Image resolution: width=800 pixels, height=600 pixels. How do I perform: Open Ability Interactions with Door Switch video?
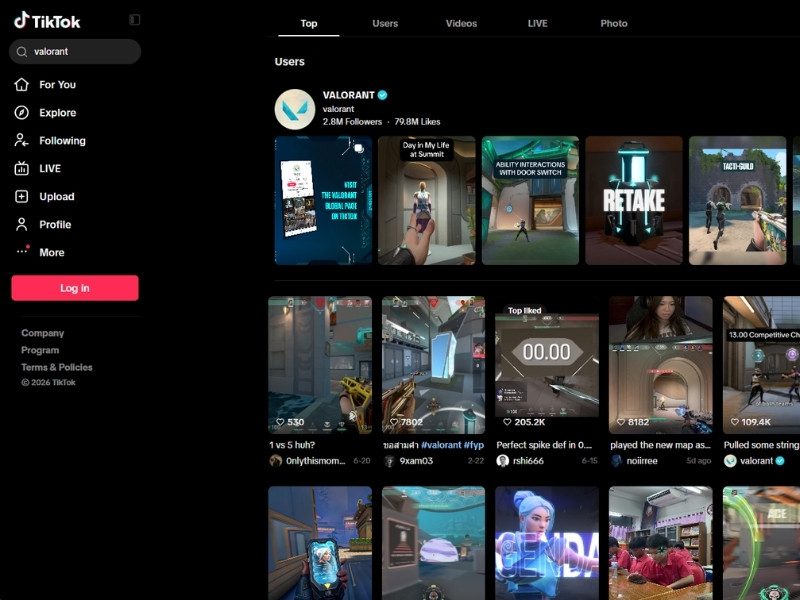[x=530, y=201]
